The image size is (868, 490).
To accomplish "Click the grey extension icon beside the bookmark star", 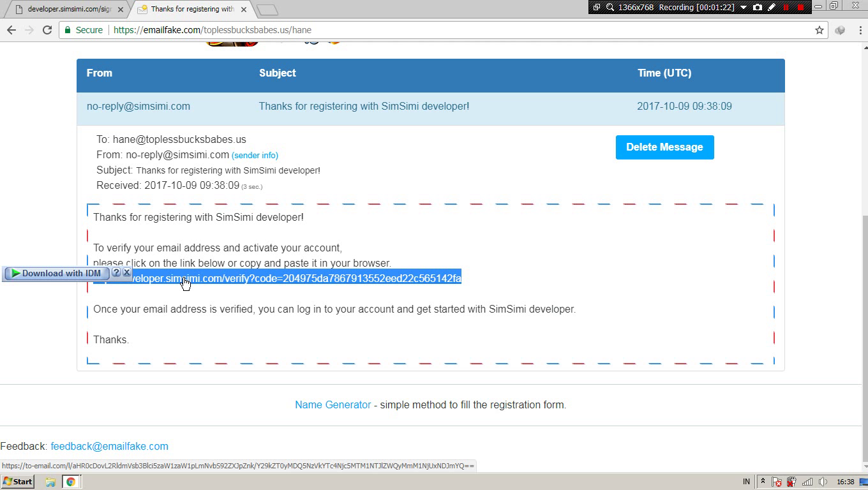I will point(840,30).
